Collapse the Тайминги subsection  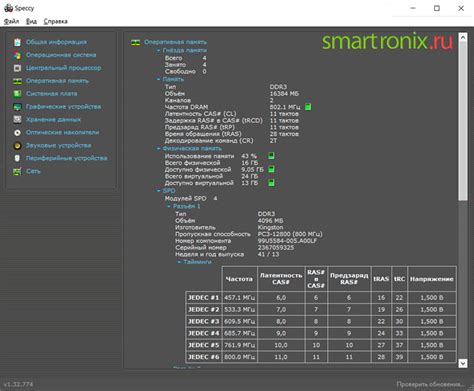179,262
